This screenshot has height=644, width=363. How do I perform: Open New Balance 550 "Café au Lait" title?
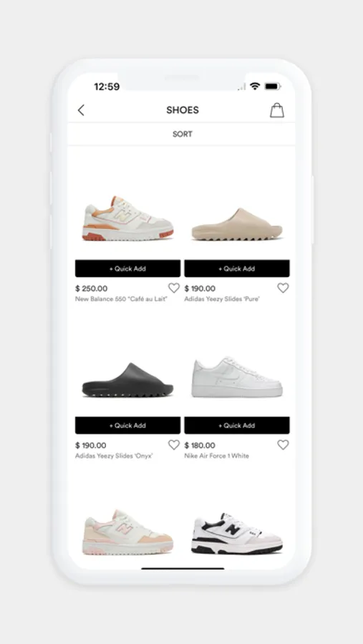(x=121, y=299)
